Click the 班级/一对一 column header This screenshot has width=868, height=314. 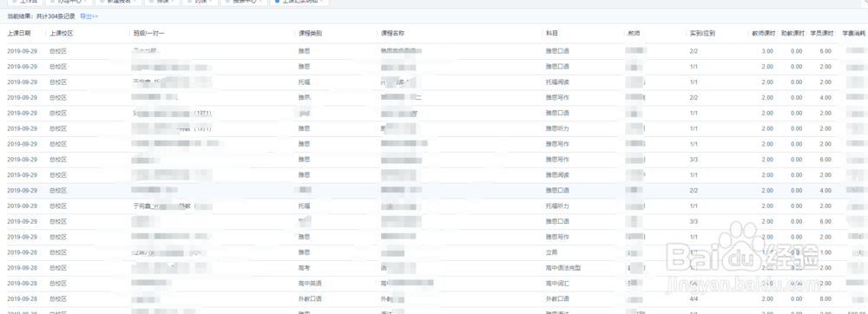pos(149,34)
